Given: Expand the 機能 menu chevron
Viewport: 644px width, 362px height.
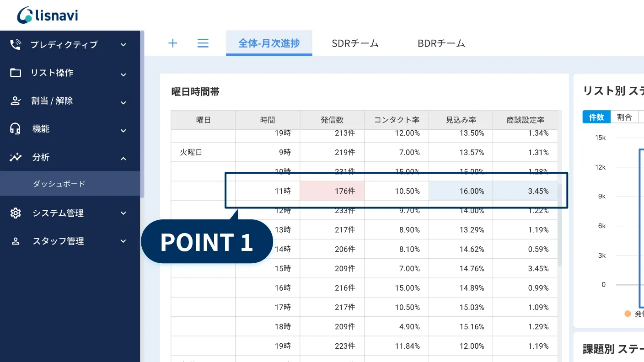Looking at the screenshot, I should 123,131.
